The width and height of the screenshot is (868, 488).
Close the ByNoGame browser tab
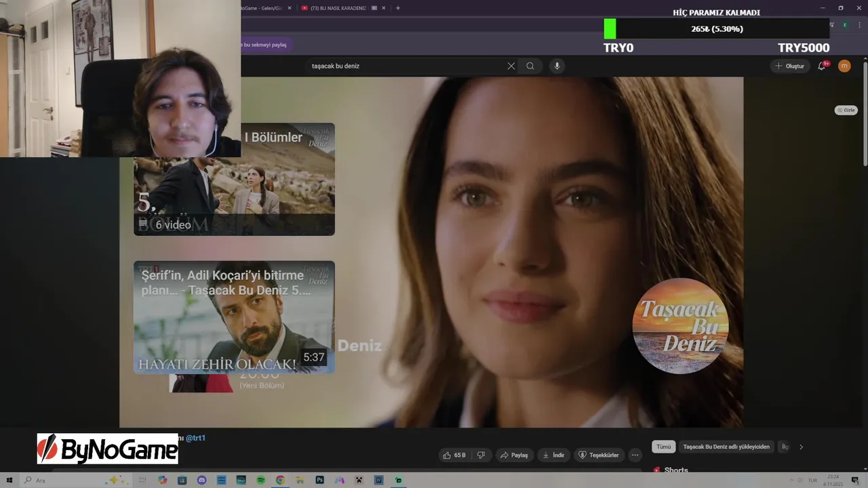pyautogui.click(x=290, y=8)
